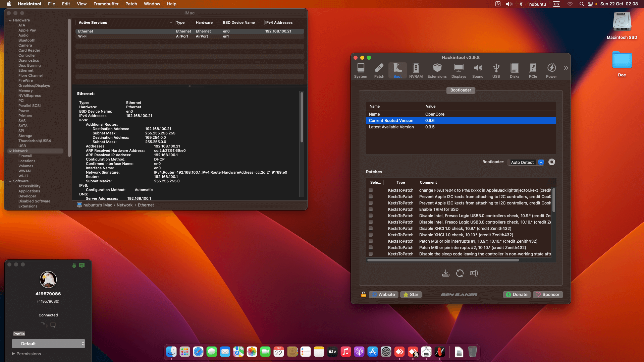The height and width of the screenshot is (362, 644).
Task: Open the System tab in Hackintool
Action: (361, 71)
